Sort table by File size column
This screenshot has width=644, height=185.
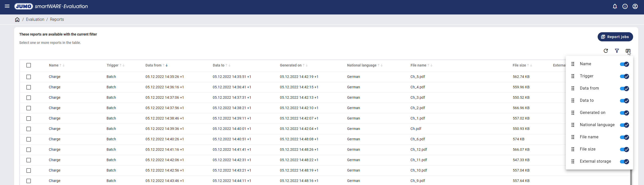(519, 65)
